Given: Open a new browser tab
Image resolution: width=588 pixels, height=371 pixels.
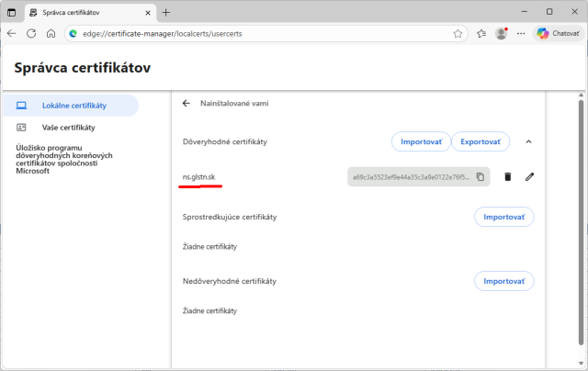Looking at the screenshot, I should 165,13.
